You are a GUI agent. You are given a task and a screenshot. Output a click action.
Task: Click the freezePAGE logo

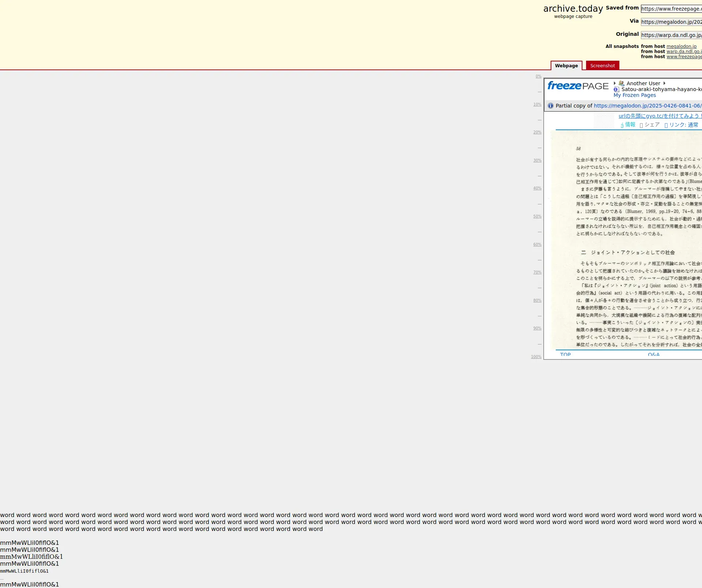578,86
